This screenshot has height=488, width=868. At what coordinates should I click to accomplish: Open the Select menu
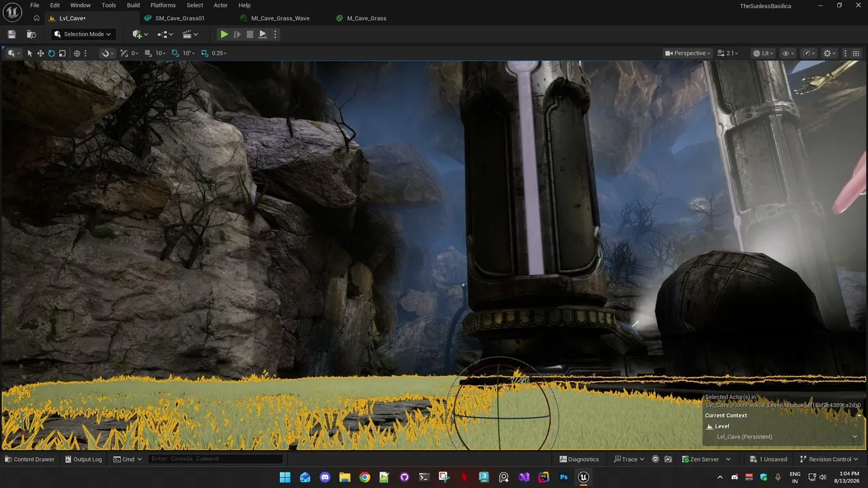pyautogui.click(x=195, y=5)
